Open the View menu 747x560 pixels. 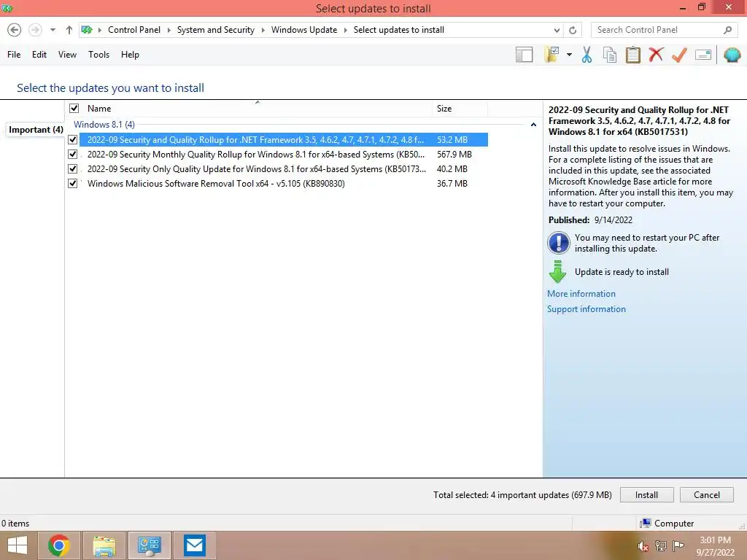[67, 55]
